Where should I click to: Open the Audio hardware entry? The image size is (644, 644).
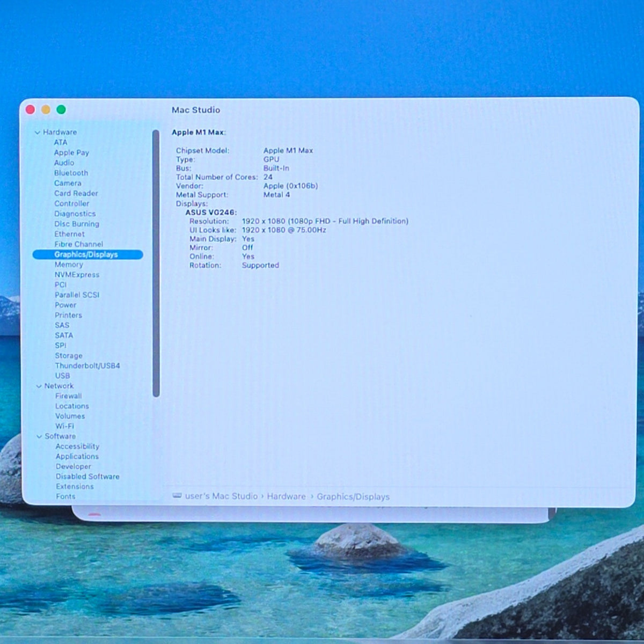(64, 163)
